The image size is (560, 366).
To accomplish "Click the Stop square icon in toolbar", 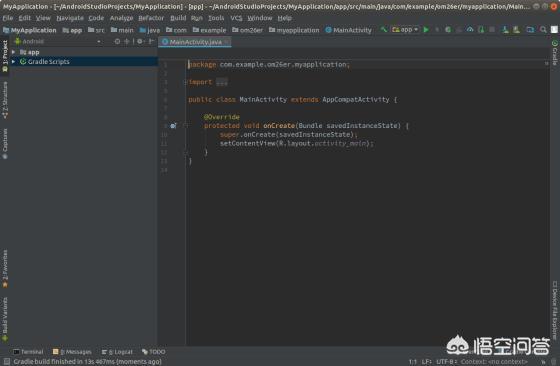I will pos(492,30).
